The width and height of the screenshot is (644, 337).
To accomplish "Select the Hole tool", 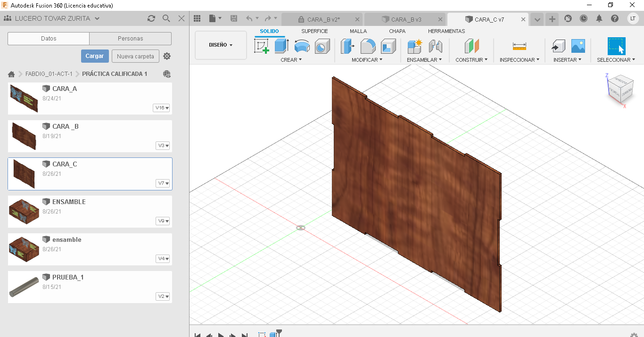I will [322, 46].
